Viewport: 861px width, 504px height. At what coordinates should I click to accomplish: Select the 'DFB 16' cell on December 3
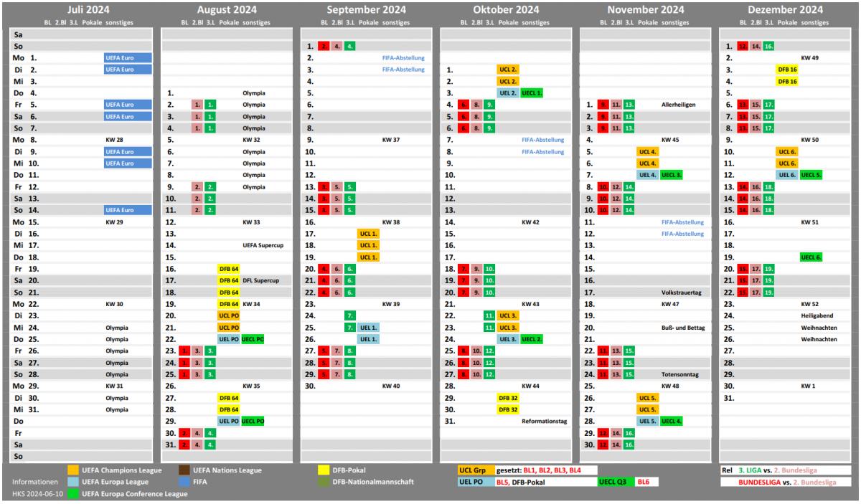tap(787, 70)
